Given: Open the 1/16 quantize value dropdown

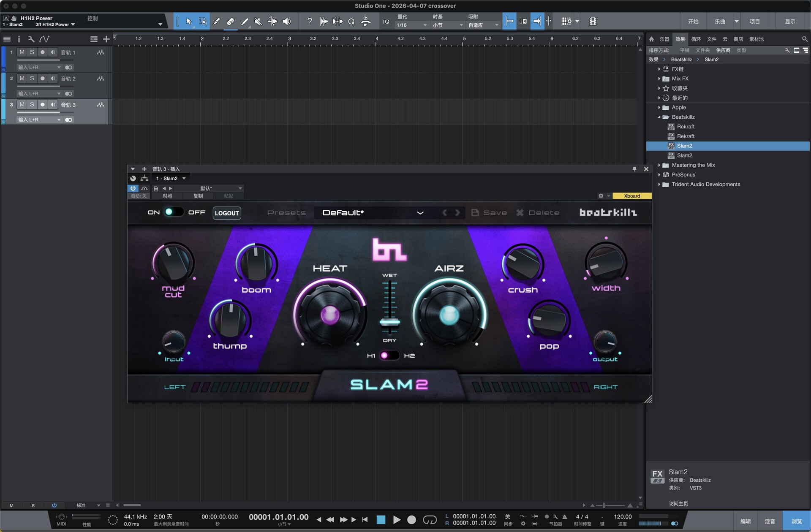Looking at the screenshot, I should 412,25.
